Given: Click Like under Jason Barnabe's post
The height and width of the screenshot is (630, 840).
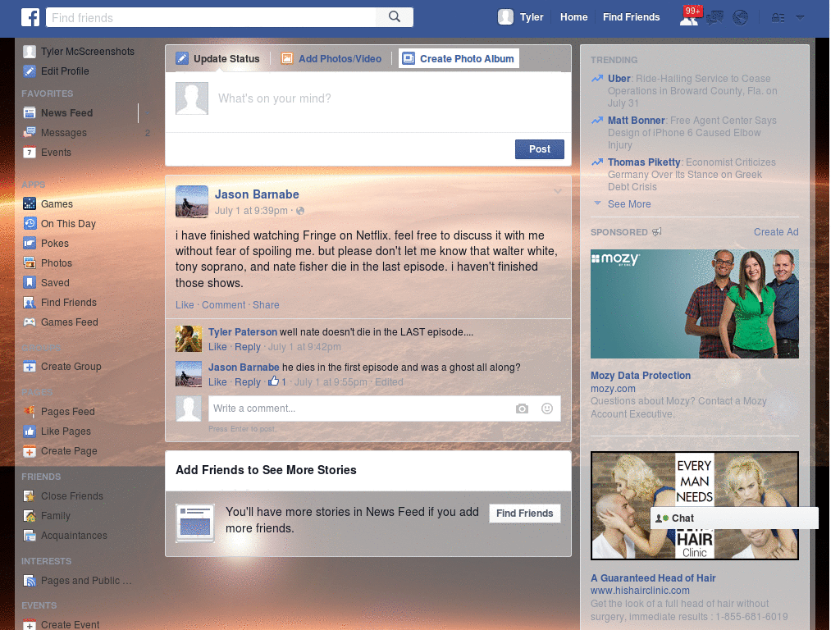Looking at the screenshot, I should [185, 305].
